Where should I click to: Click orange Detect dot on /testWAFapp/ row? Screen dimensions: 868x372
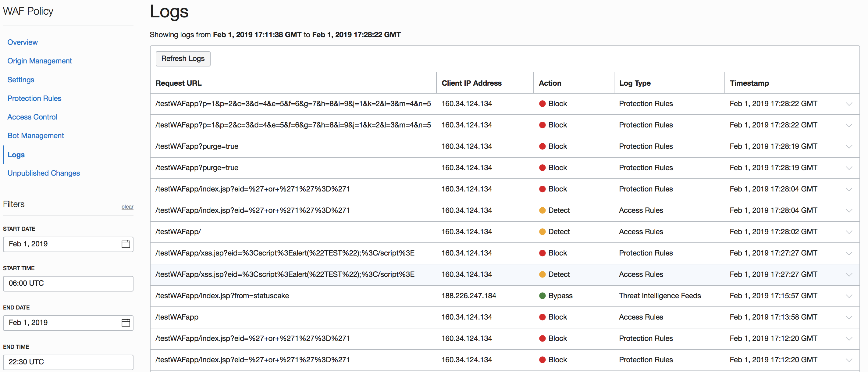tap(542, 232)
